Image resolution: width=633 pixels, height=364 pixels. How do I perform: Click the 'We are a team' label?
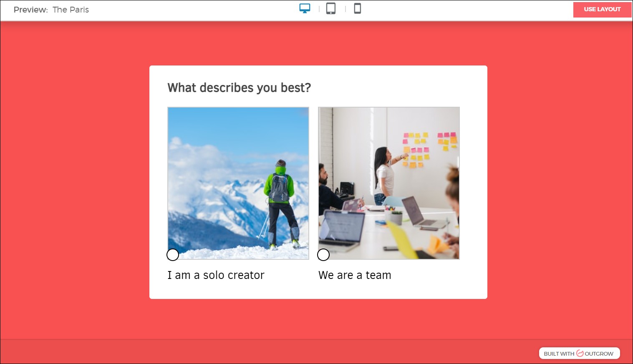355,275
